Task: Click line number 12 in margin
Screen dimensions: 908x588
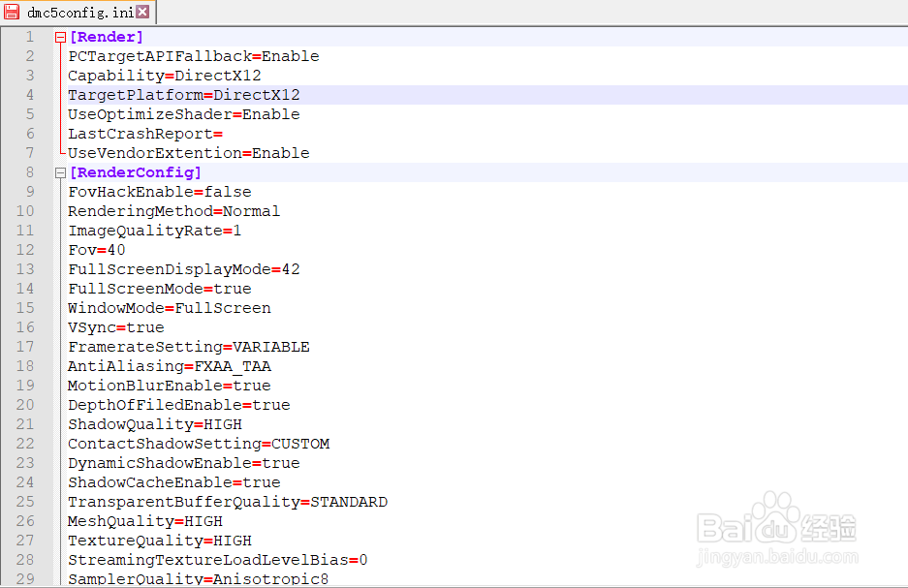Action: (x=25, y=250)
